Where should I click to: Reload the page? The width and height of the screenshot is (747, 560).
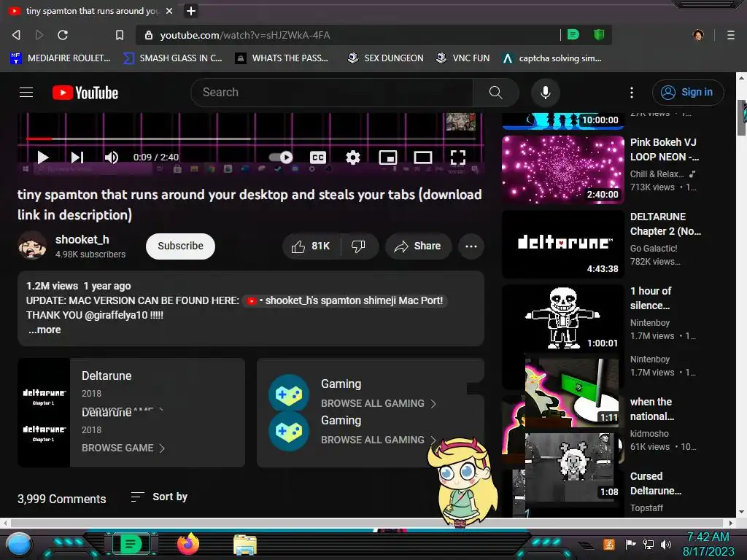pos(63,35)
